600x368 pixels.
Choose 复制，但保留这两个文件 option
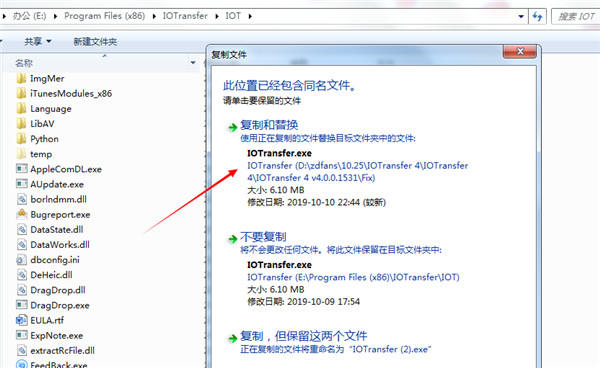click(304, 336)
